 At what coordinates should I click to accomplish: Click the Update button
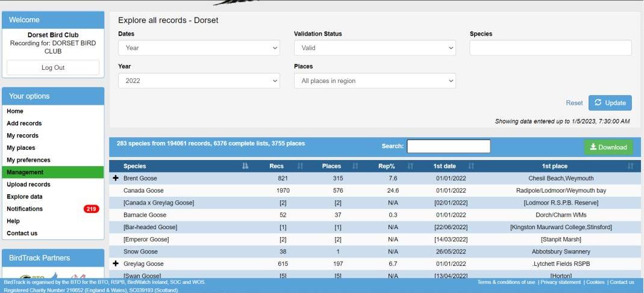pos(610,103)
